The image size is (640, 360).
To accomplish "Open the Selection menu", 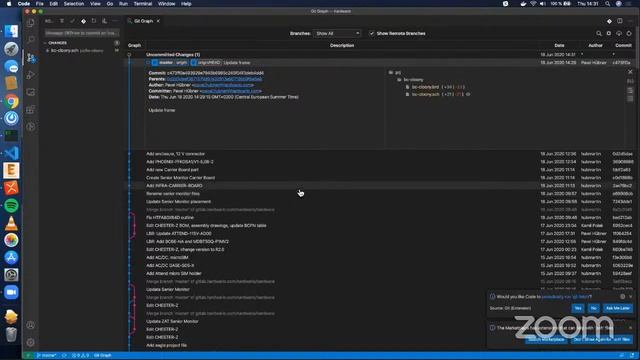I will pyautogui.click(x=74, y=4).
